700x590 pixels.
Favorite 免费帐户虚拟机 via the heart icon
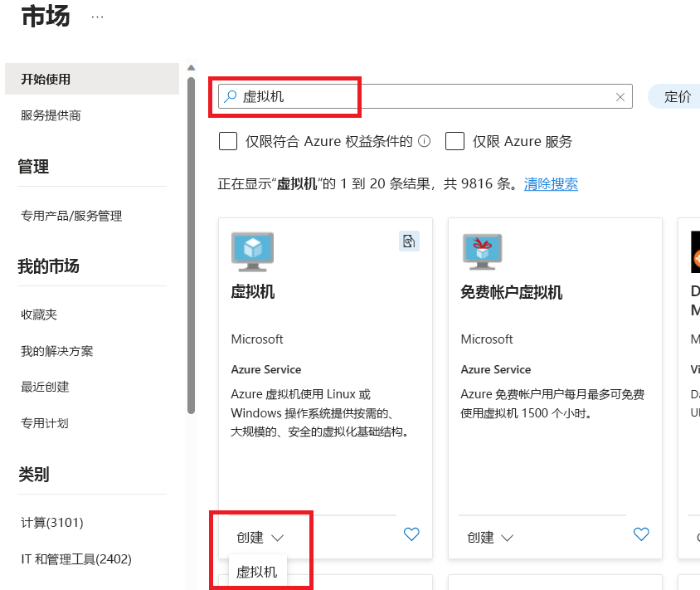point(641,534)
